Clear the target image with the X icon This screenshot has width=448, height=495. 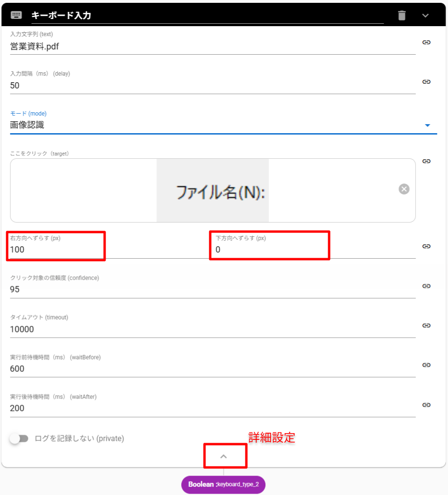[x=404, y=189]
